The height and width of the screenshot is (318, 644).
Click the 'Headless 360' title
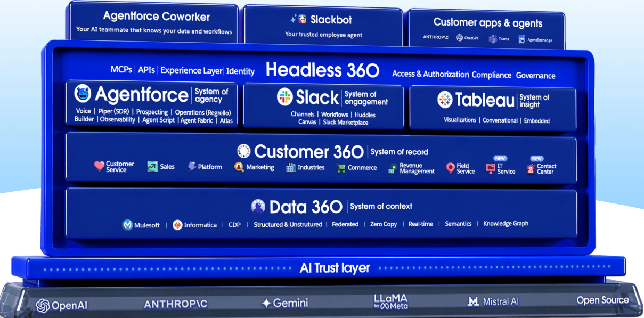tap(323, 70)
